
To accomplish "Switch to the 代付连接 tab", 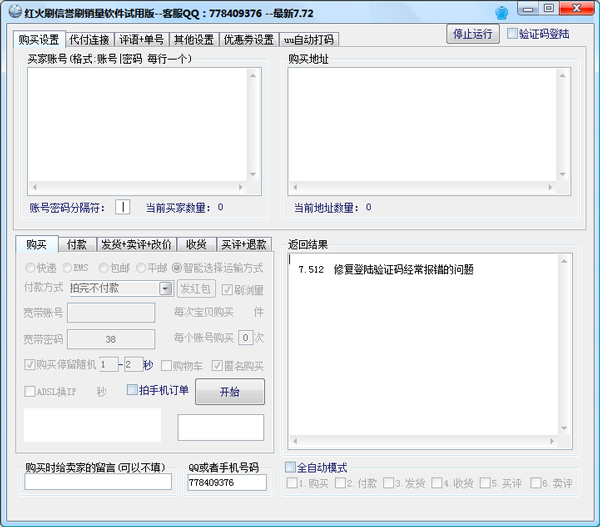I will (x=89, y=40).
